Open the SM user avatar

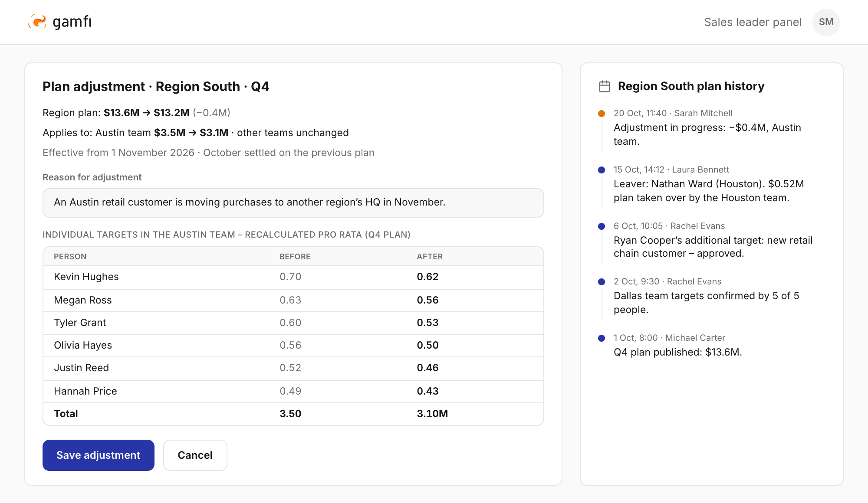pyautogui.click(x=826, y=22)
